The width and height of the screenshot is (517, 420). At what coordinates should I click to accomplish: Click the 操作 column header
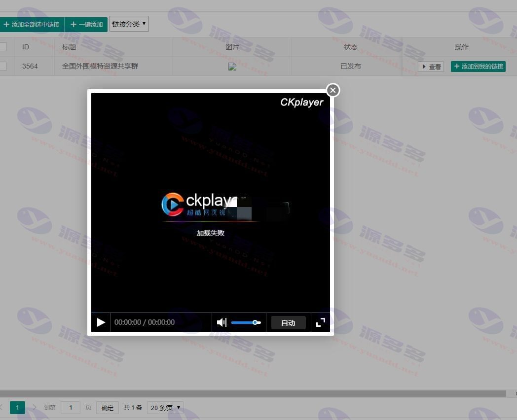(x=461, y=47)
